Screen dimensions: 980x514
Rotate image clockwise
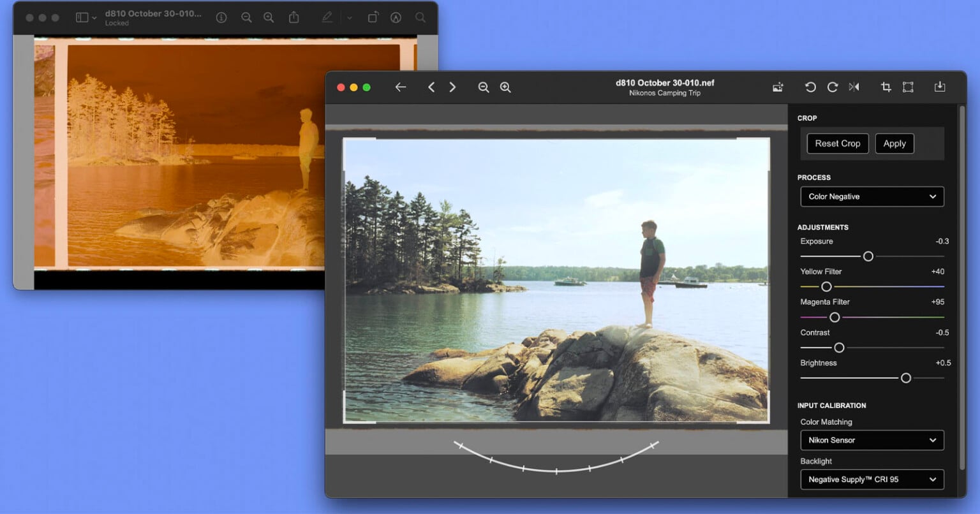coord(833,87)
